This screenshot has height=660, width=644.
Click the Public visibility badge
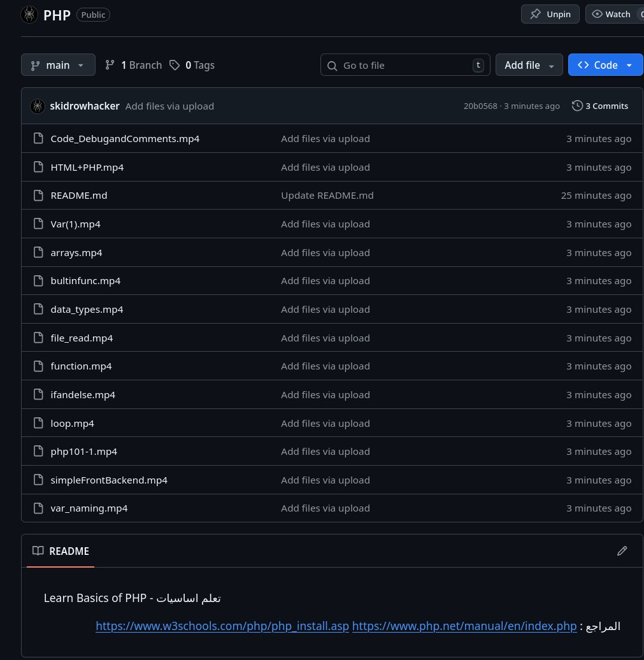pos(93,14)
